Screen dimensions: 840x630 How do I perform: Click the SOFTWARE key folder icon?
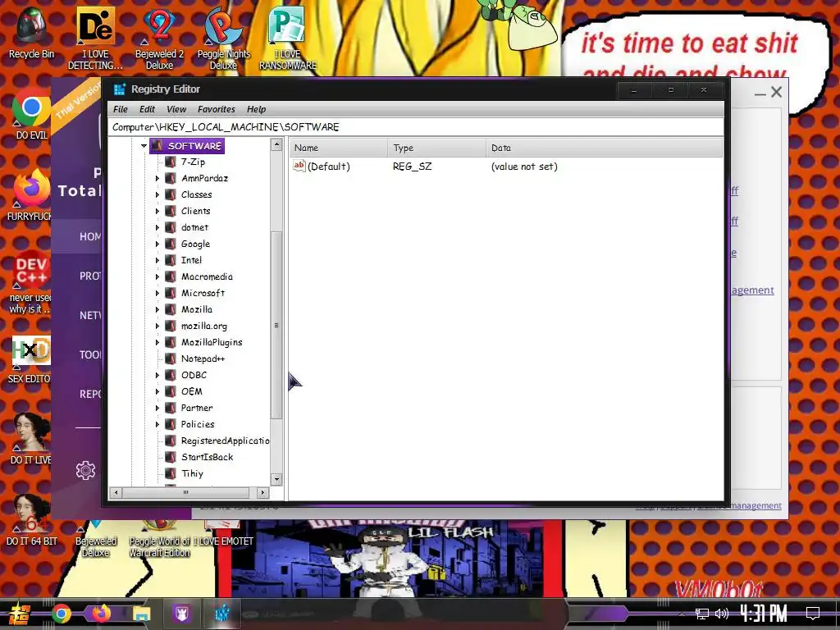click(x=157, y=146)
